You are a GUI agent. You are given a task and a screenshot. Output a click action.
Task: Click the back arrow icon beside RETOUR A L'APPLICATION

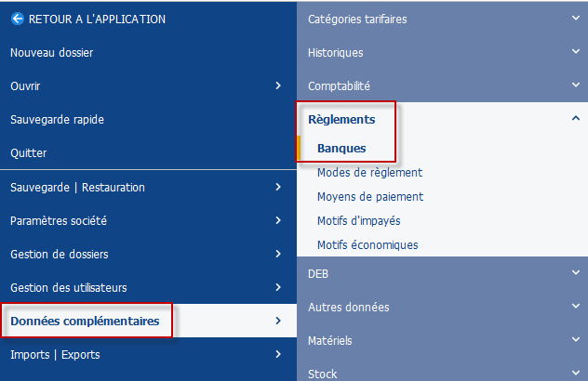18,19
